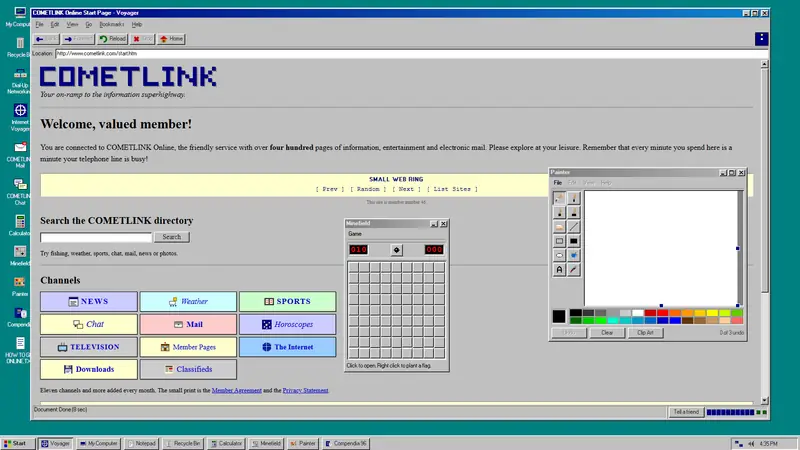This screenshot has width=800, height=450.
Task: Click the web ring Random link
Action: tap(368, 189)
